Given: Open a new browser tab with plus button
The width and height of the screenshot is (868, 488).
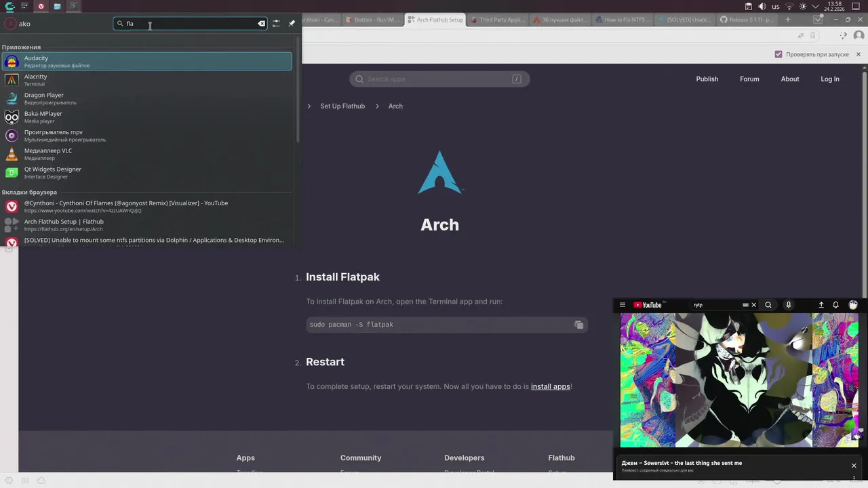Looking at the screenshot, I should pyautogui.click(x=787, y=20).
